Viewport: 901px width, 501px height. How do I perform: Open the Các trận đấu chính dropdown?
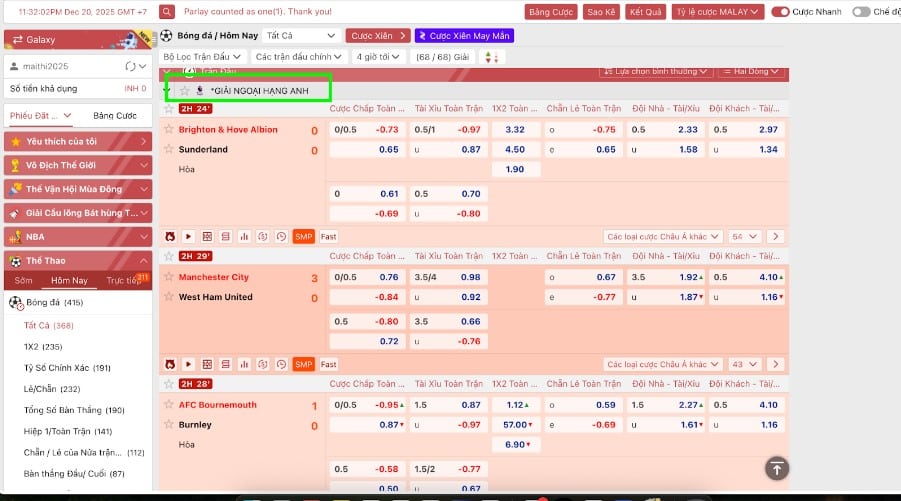coord(298,57)
